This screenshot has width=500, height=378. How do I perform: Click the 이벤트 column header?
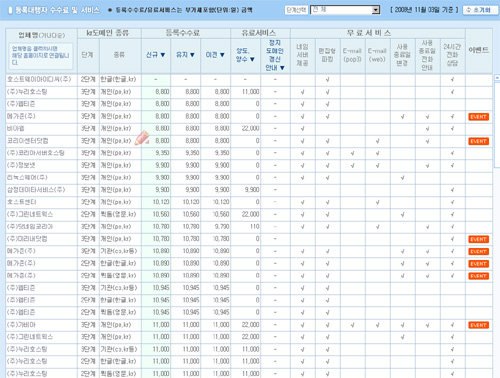(479, 50)
